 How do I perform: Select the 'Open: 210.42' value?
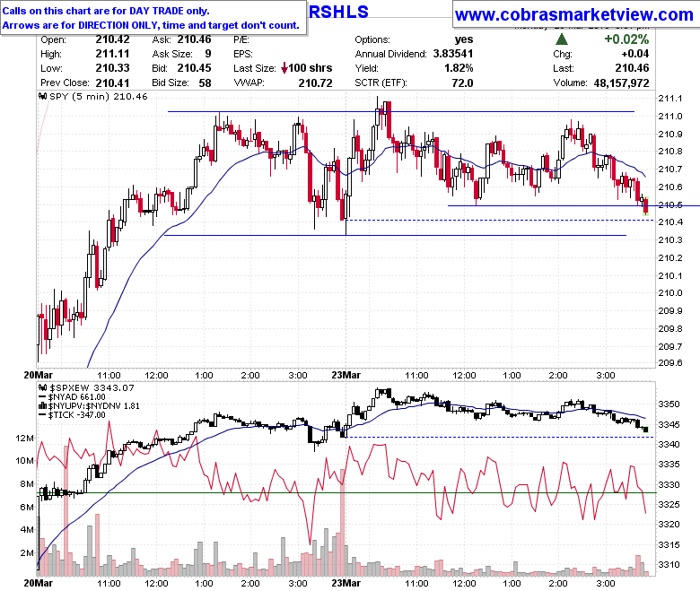(x=112, y=39)
